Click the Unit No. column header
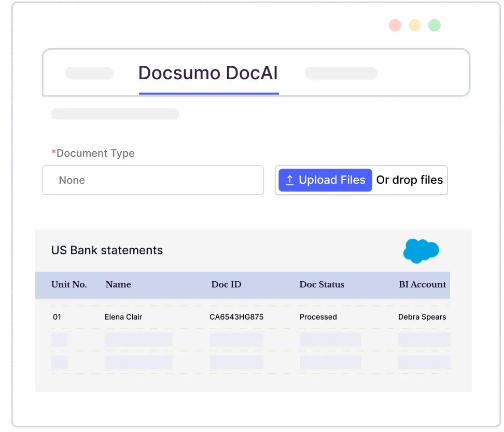This screenshot has width=504, height=432. click(69, 284)
